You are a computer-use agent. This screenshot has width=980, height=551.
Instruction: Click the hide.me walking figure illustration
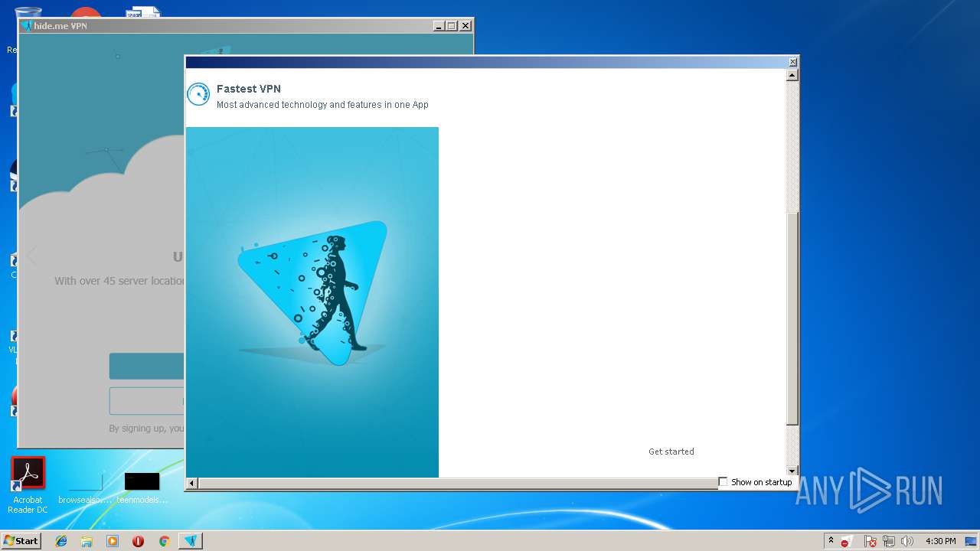(312, 302)
